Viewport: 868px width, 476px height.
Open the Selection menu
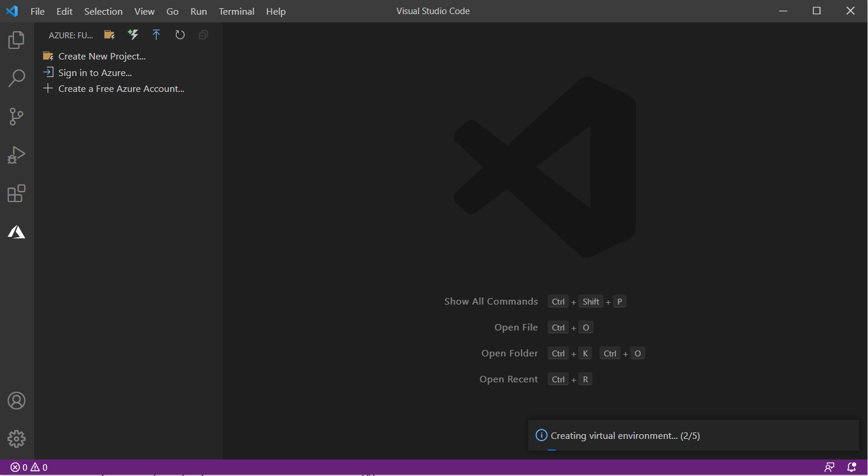point(104,11)
